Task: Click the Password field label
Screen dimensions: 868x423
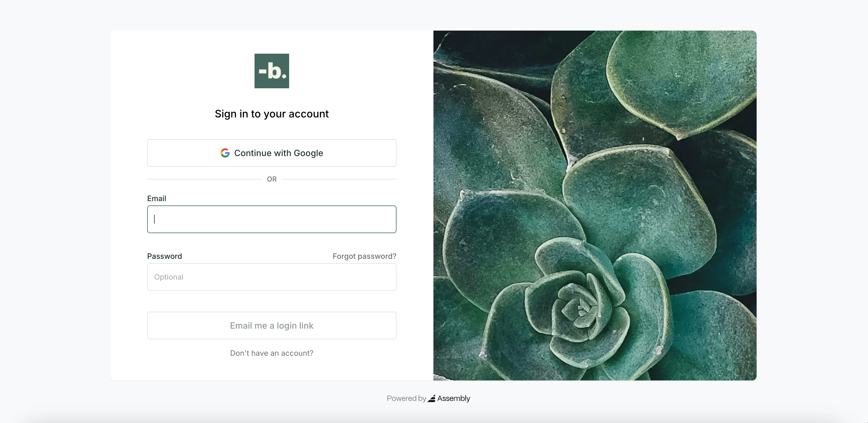Action: click(x=164, y=256)
